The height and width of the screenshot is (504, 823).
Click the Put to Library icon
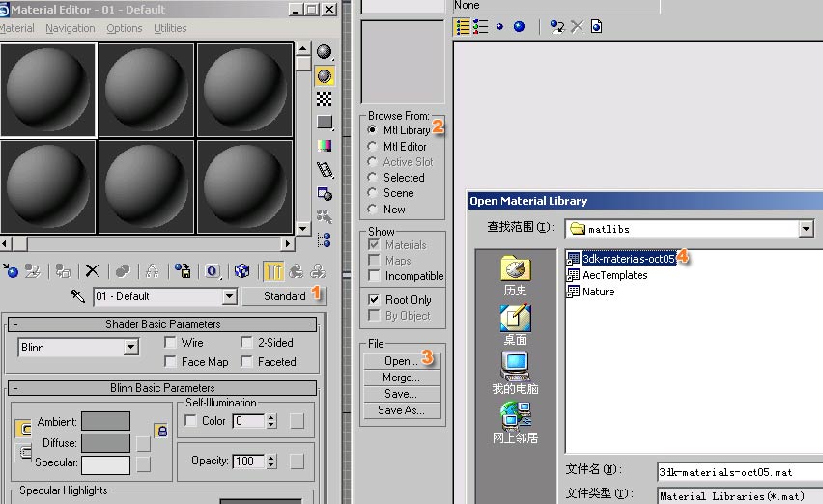(x=183, y=271)
